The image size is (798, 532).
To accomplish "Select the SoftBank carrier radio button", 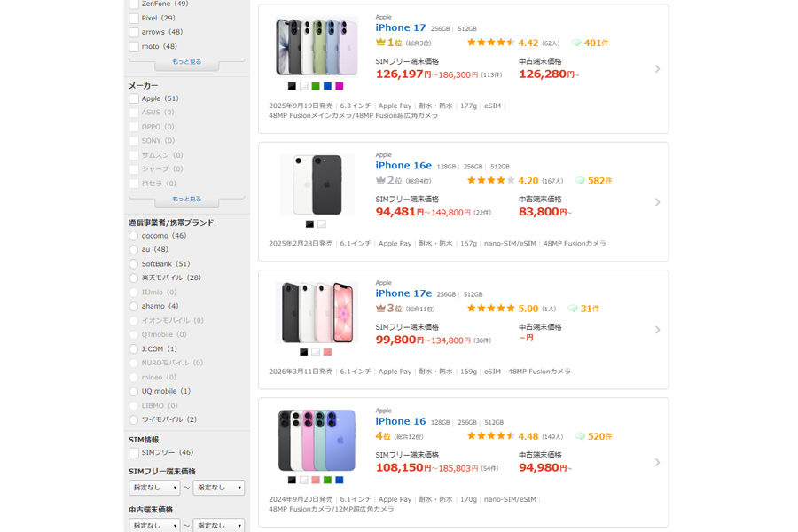I will point(134,264).
